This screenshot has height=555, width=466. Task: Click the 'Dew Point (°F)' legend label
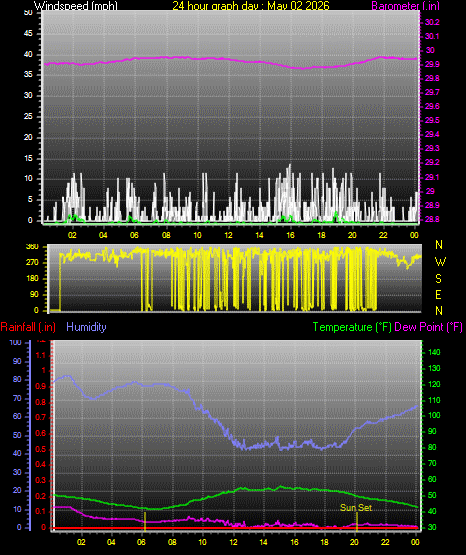(428, 327)
